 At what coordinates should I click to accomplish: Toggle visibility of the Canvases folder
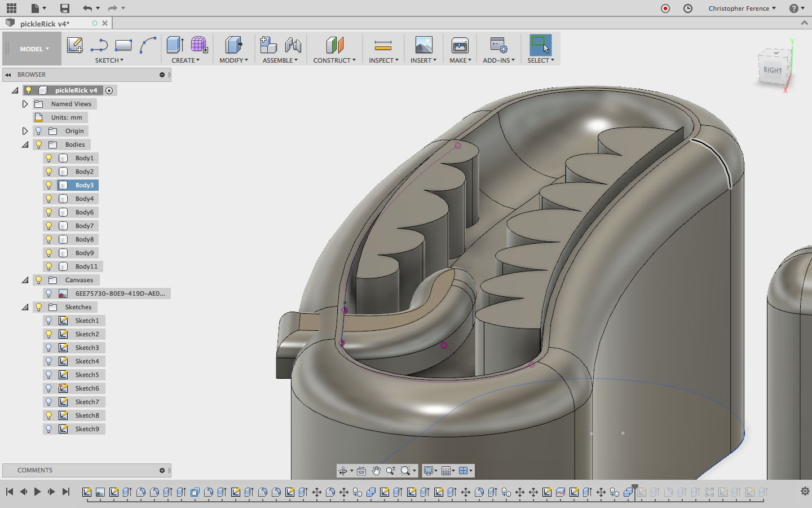(38, 280)
